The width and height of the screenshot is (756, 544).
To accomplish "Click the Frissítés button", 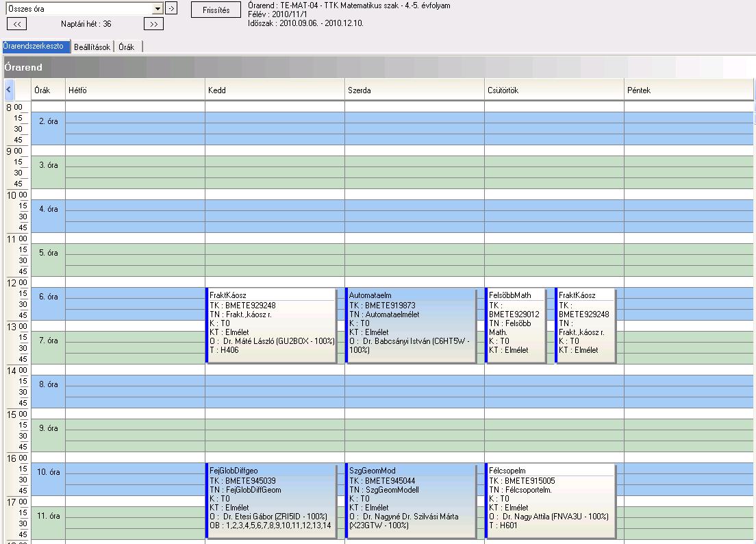I will click(216, 10).
